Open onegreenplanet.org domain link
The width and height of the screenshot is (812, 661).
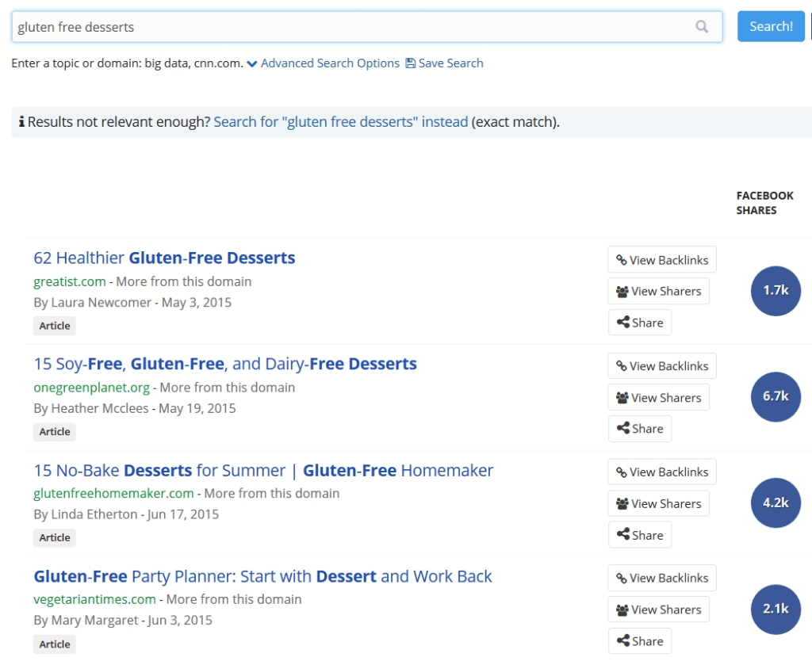tap(91, 388)
